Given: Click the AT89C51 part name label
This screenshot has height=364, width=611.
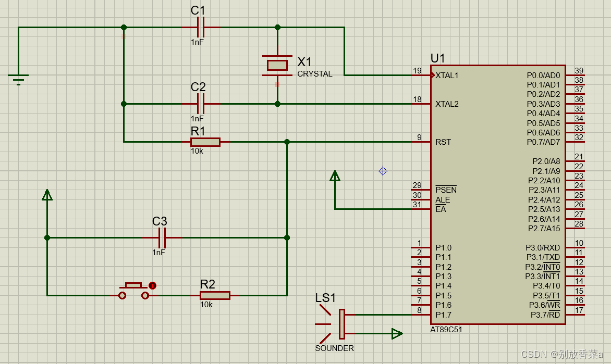Looking at the screenshot, I should [x=446, y=329].
